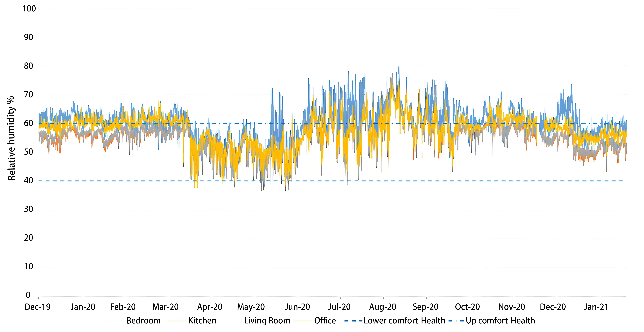This screenshot has height=332, width=644.
Task: Click the 100 y-axis value
Action: point(29,9)
